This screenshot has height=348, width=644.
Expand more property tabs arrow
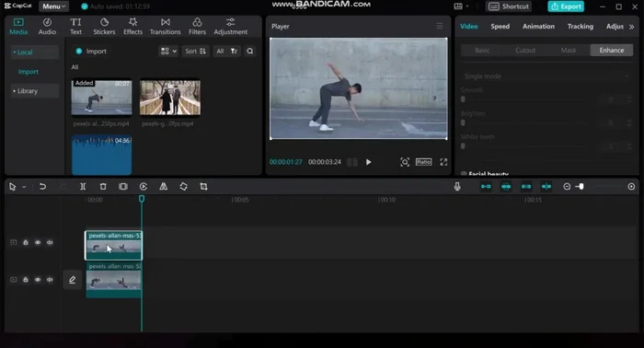click(632, 27)
